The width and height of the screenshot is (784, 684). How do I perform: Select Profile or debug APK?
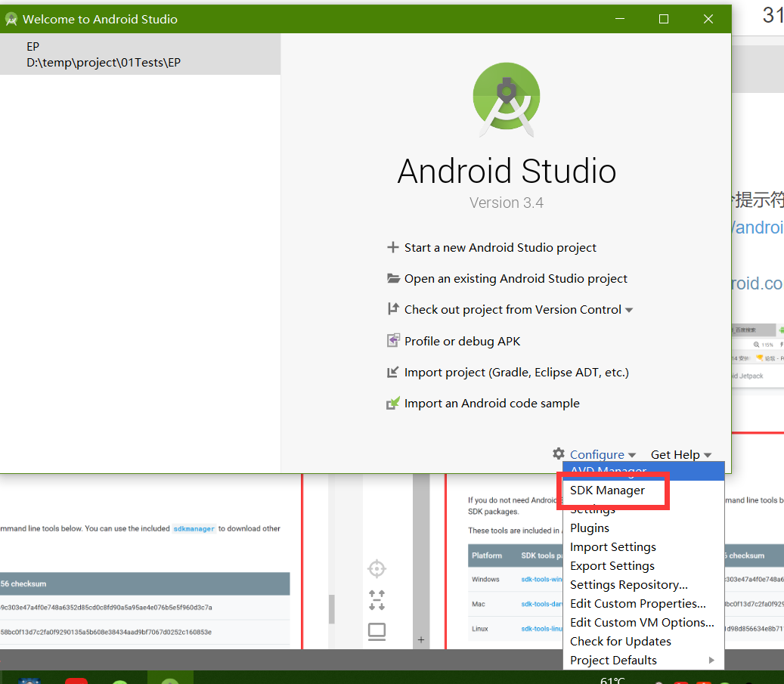462,341
